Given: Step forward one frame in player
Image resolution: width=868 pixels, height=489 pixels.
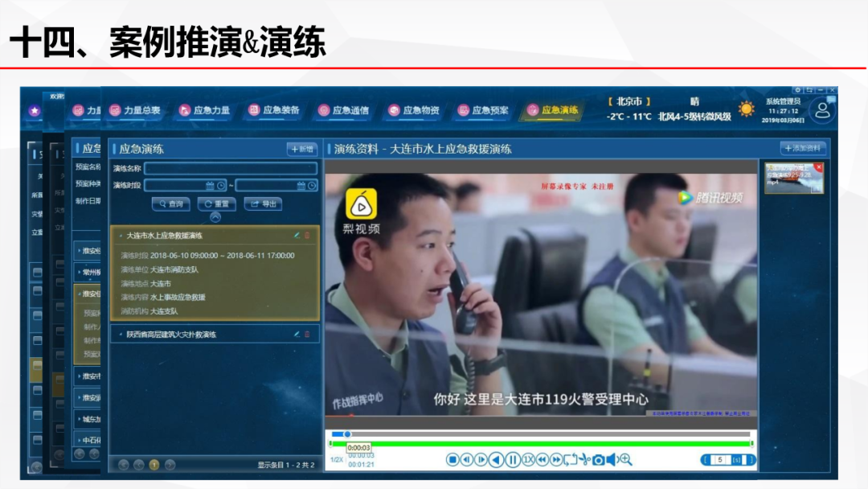Looking at the screenshot, I should pos(481,460).
